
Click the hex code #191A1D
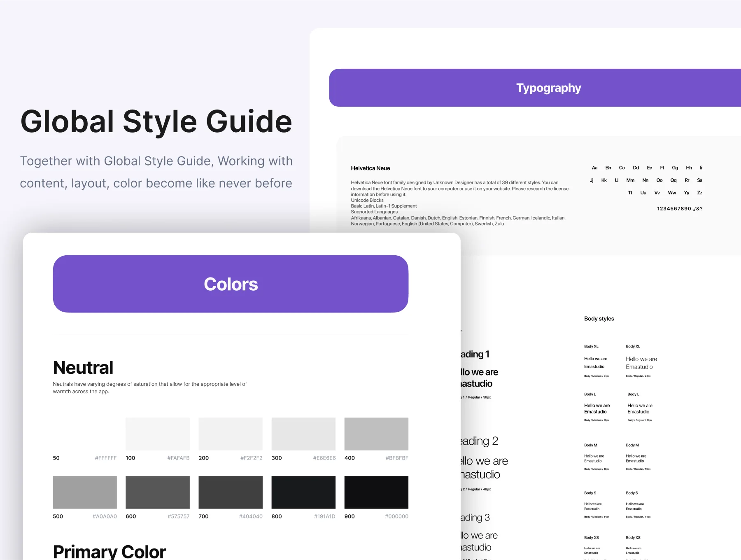[325, 516]
